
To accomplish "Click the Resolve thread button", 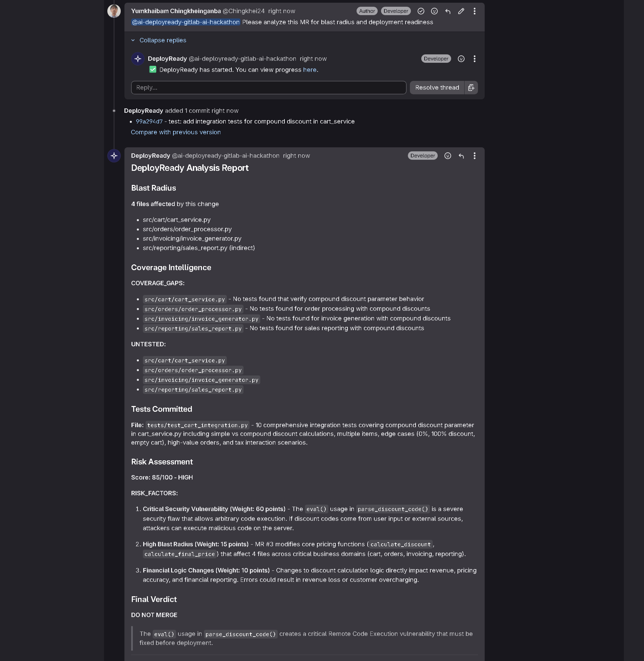I will (437, 88).
